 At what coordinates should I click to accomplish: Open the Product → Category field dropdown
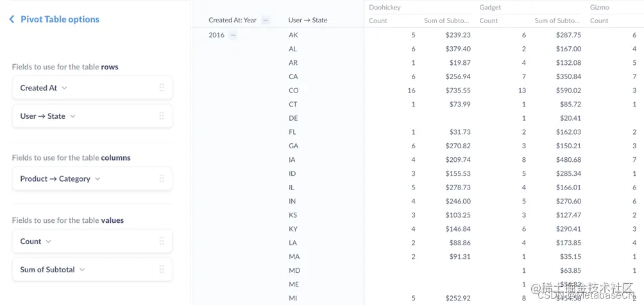pyautogui.click(x=97, y=179)
